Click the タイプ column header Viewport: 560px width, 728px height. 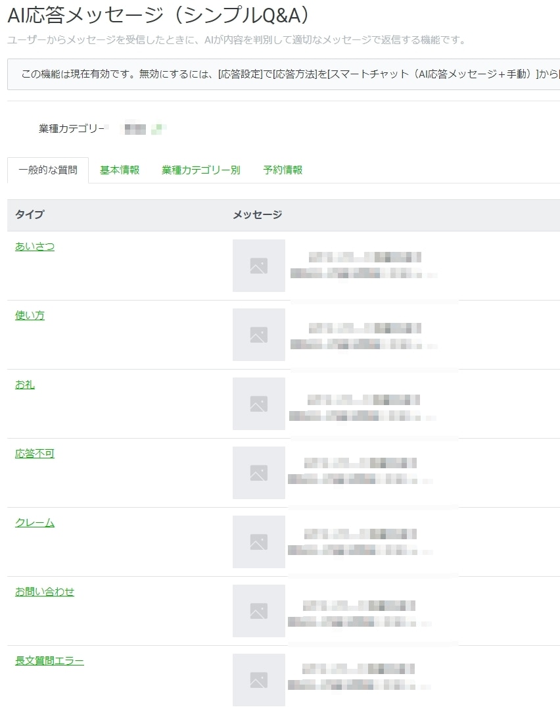pos(30,214)
